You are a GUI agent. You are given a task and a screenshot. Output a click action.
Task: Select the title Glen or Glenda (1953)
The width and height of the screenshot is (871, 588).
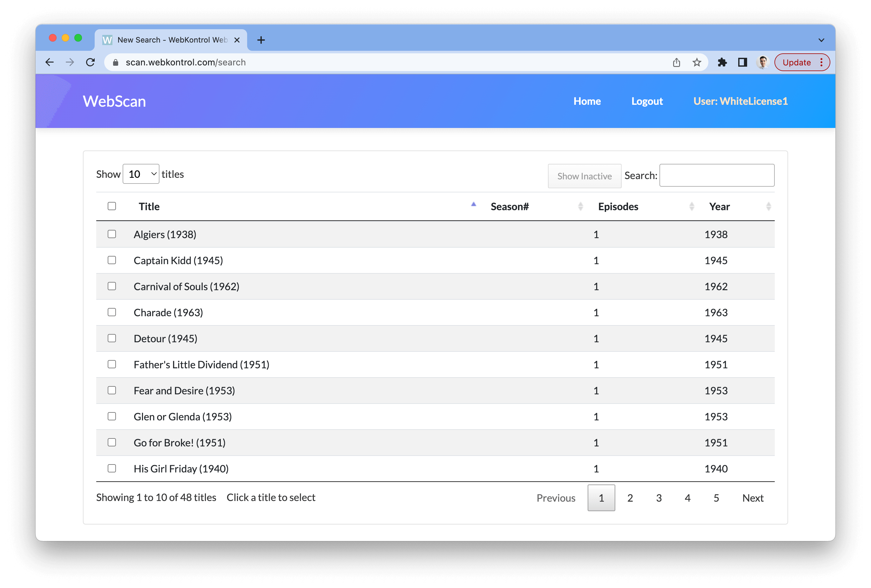tap(183, 417)
